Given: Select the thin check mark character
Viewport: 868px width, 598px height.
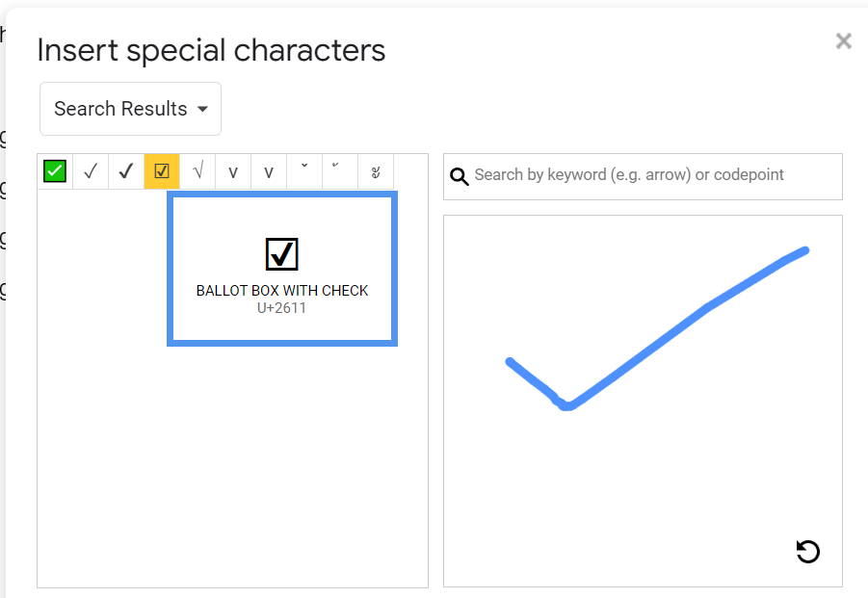Looking at the screenshot, I should [x=91, y=171].
